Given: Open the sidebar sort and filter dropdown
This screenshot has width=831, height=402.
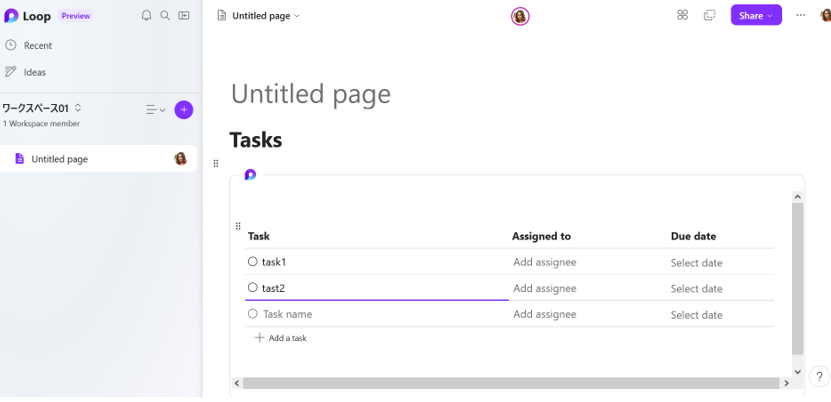Looking at the screenshot, I should pos(155,110).
